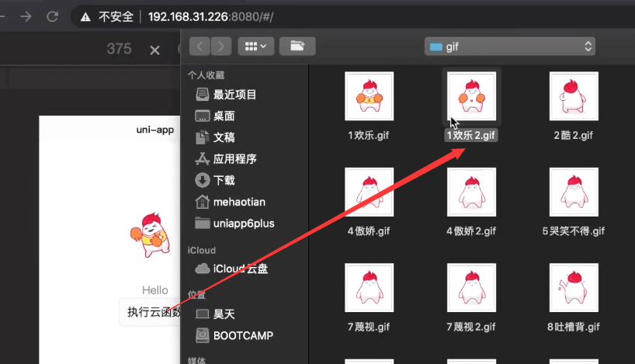635x364 pixels.
Task: Click the 最近项目 sidebar icon
Action: point(202,95)
